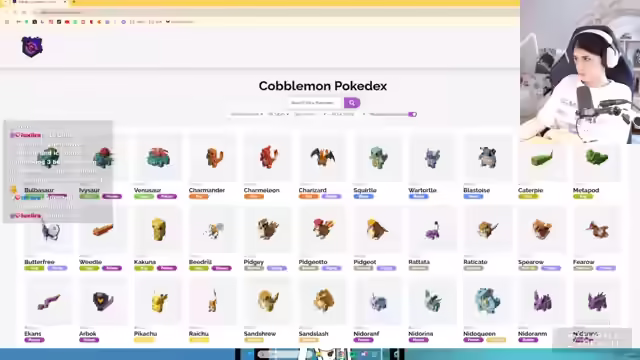The height and width of the screenshot is (360, 640).
Task: Open the Charizard sprite image
Action: tap(322, 158)
